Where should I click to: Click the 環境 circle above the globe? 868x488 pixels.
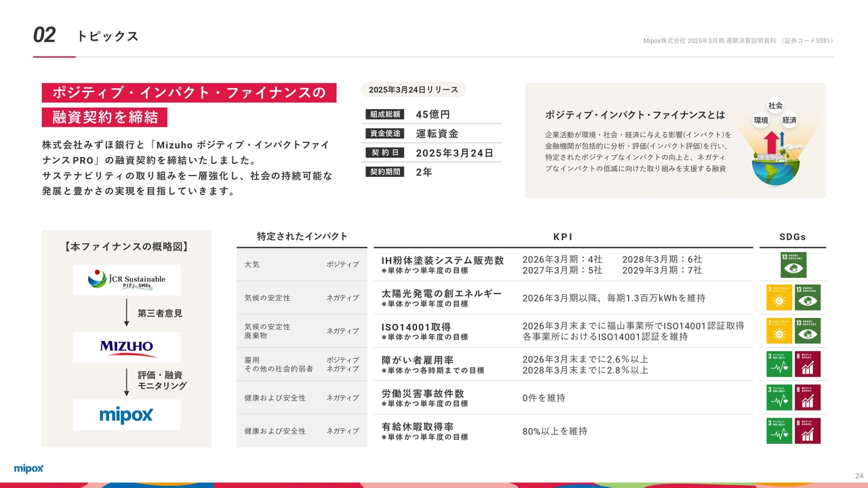(761, 120)
